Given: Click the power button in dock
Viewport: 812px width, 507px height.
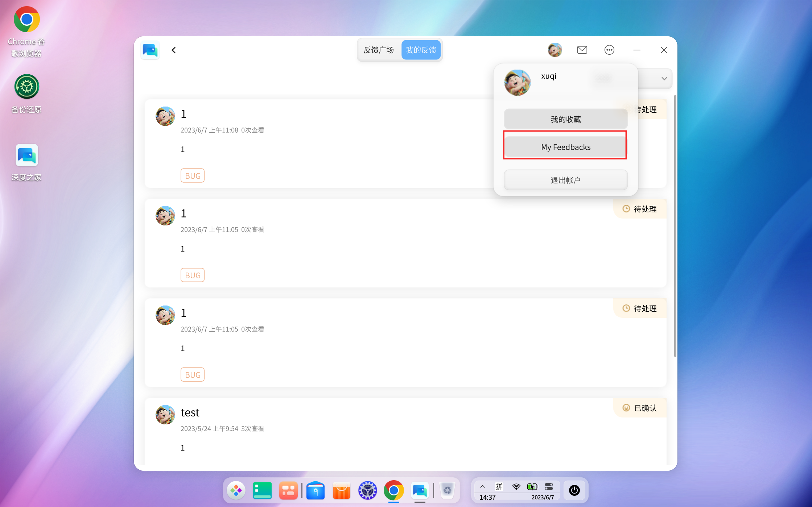Looking at the screenshot, I should [x=574, y=490].
